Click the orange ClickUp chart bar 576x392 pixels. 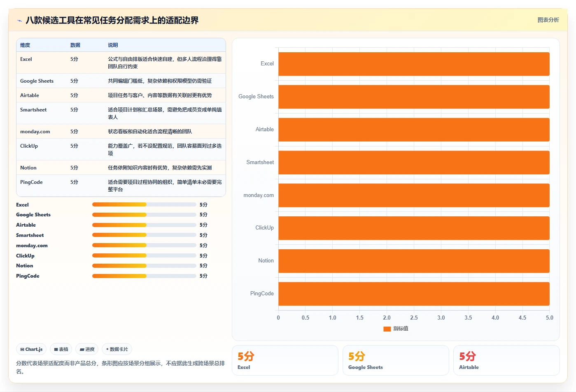coord(414,228)
